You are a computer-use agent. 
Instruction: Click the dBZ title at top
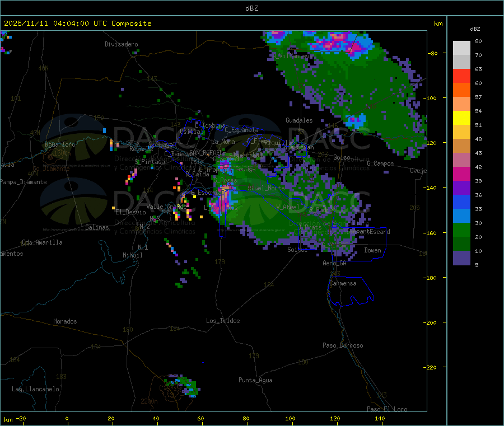[251, 8]
